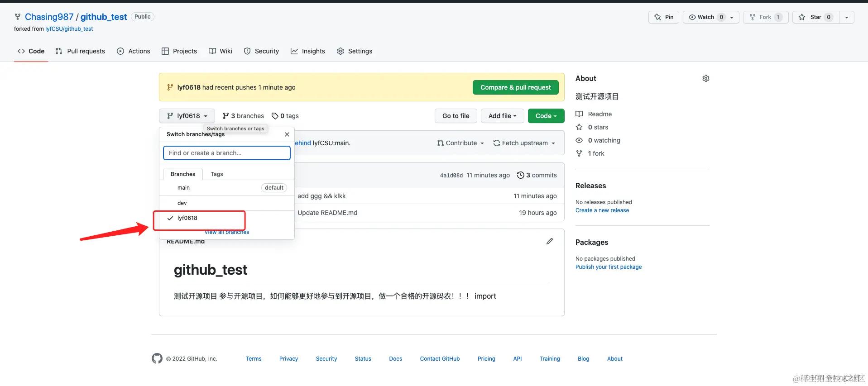868x386 pixels.
Task: Open the Projects tab
Action: 179,51
